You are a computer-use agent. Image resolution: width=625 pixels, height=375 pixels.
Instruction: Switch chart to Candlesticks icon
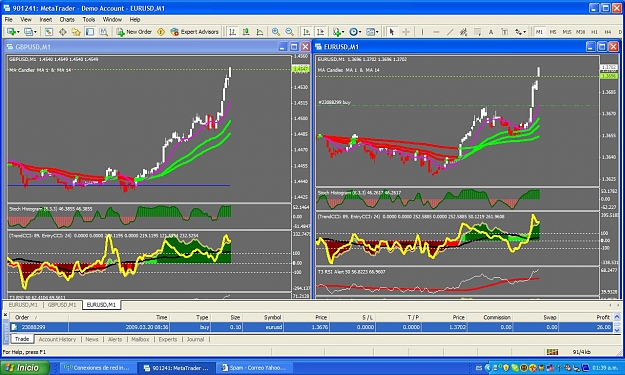246,32
